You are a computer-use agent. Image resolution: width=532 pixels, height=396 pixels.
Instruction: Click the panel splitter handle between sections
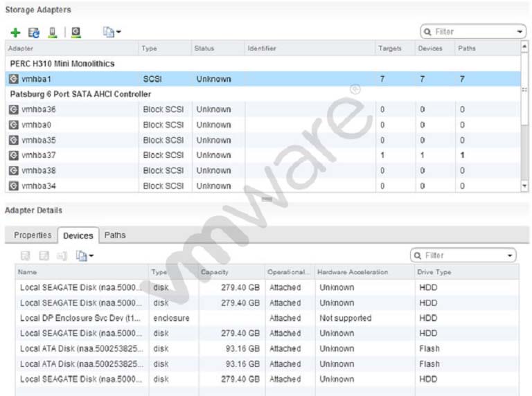267,199
